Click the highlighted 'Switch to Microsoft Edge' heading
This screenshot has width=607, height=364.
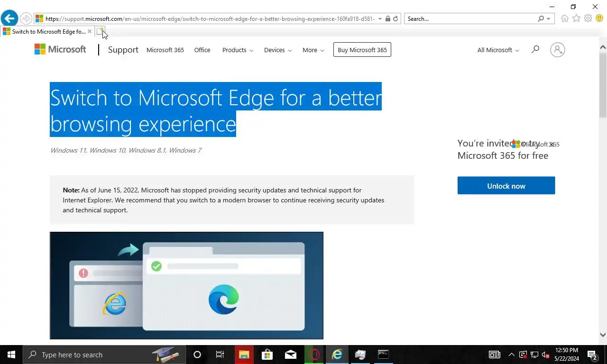coord(216,110)
